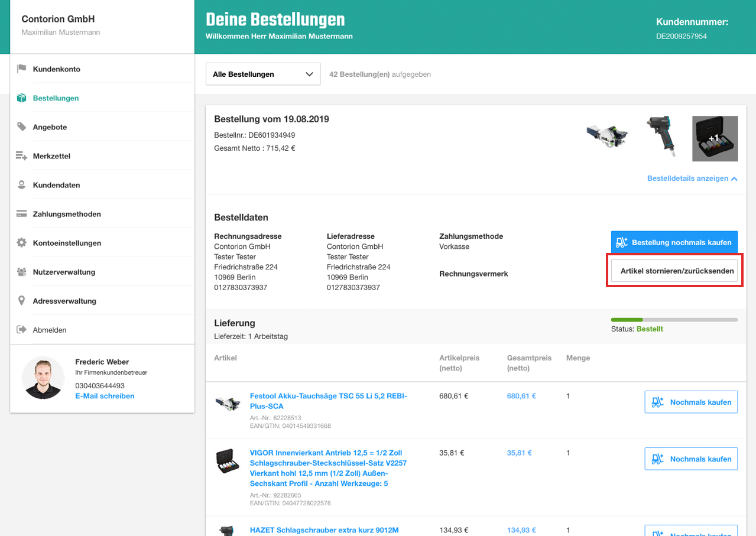Image resolution: width=756 pixels, height=536 pixels.
Task: Click the plunge saw thumbnail in the order header
Action: coord(608,135)
